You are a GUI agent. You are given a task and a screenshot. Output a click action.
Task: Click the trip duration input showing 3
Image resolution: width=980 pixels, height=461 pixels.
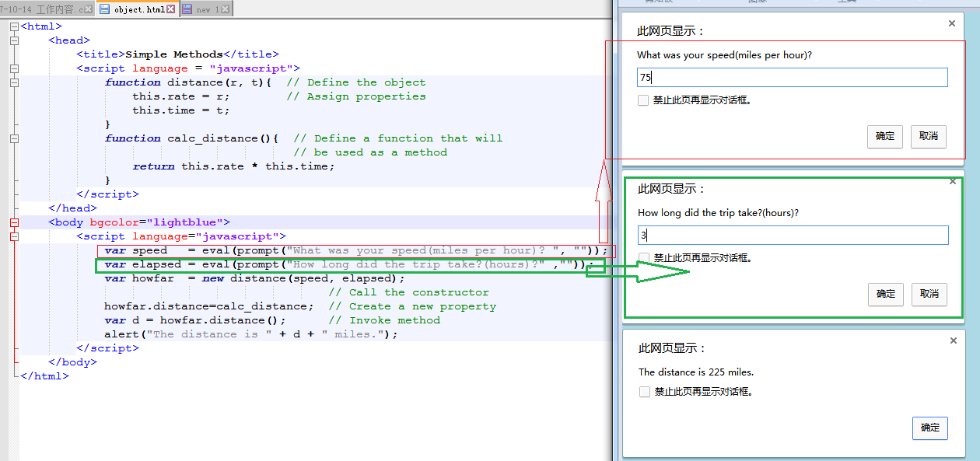point(792,235)
